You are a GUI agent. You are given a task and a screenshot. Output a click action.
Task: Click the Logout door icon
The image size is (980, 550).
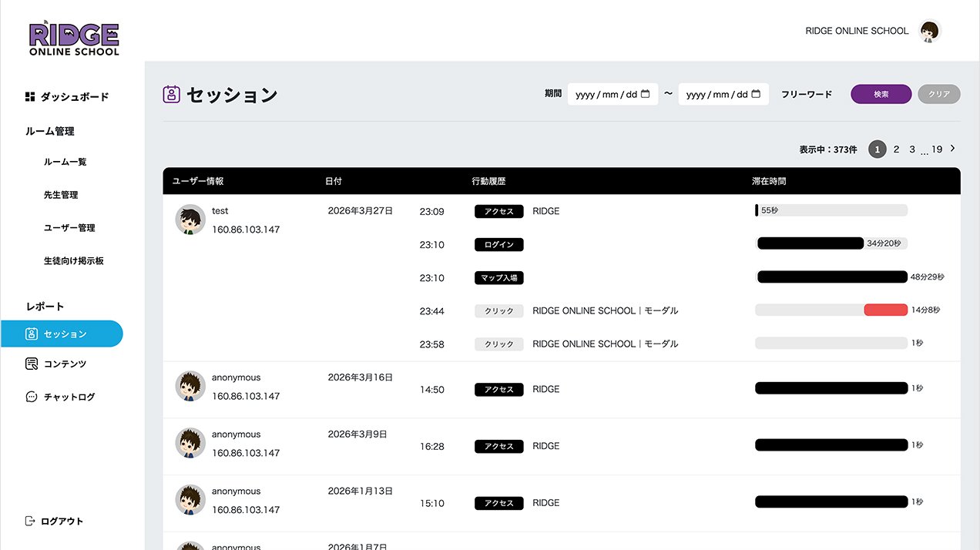coord(30,521)
